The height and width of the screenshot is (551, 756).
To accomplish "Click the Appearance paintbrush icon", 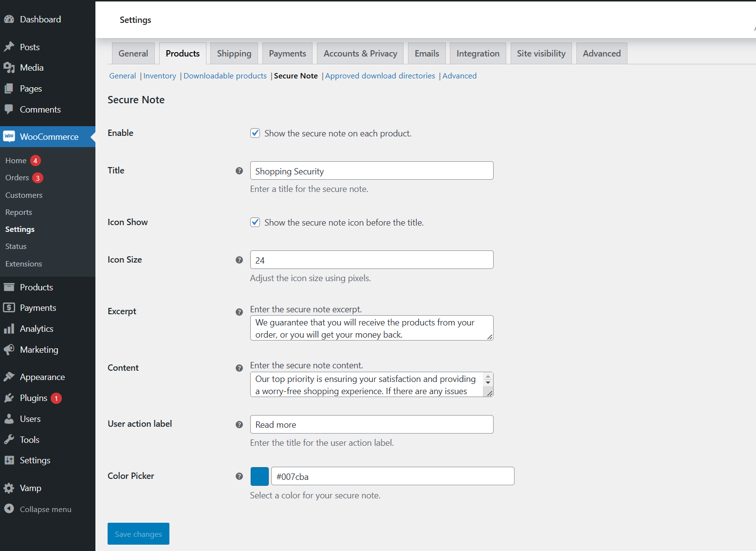I will click(9, 377).
